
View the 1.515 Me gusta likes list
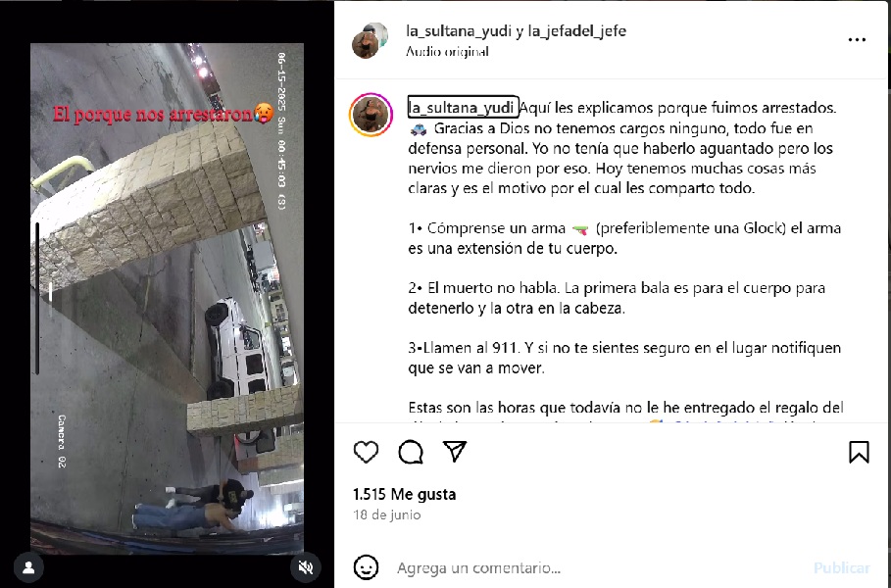404,494
